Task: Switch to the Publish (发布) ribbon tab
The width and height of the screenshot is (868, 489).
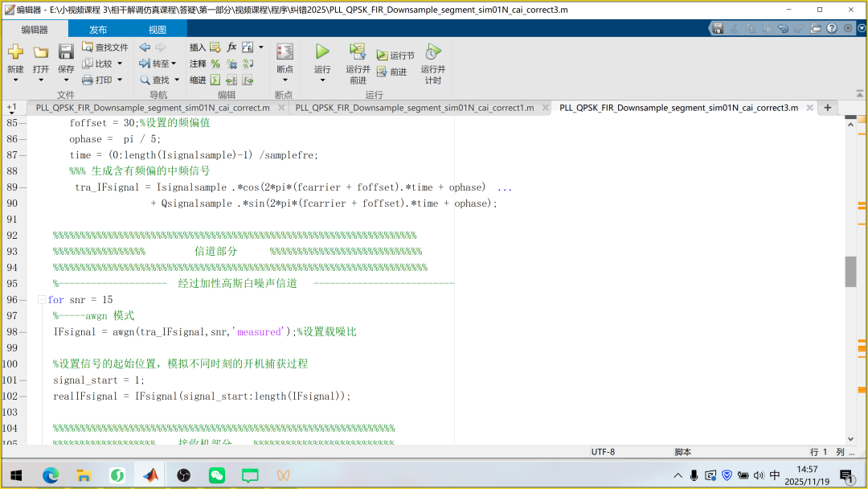Action: tap(98, 30)
